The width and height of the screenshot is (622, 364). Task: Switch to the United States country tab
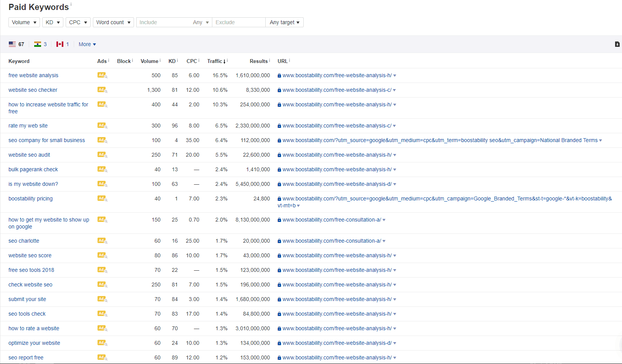17,44
